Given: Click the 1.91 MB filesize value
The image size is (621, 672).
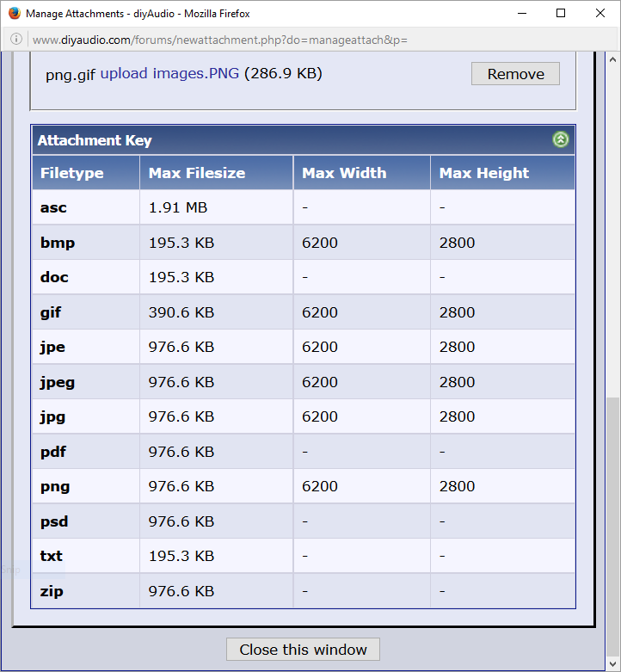Looking at the screenshot, I should [x=178, y=207].
